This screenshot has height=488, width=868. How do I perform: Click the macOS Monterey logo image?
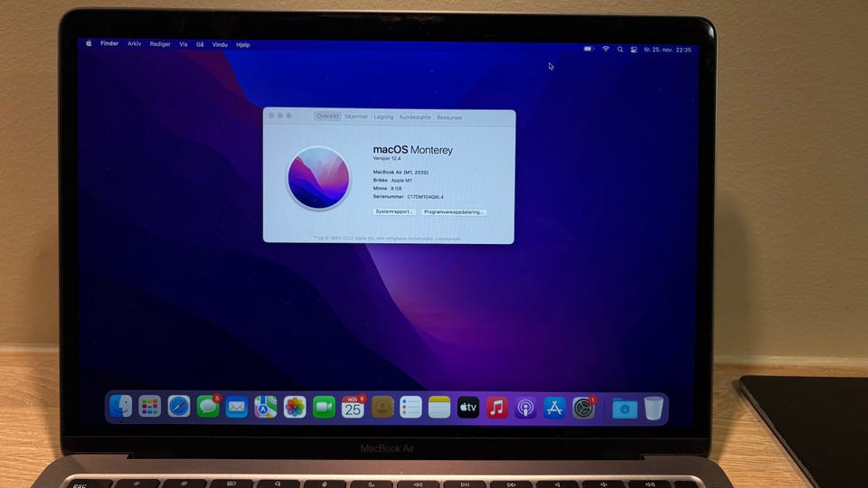(318, 178)
